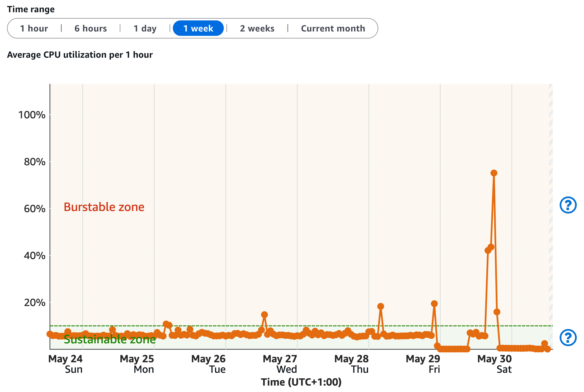Viewport: 584px width, 392px height.
Task: Click Average CPU utilization per 1 hour heading
Action: (80, 55)
